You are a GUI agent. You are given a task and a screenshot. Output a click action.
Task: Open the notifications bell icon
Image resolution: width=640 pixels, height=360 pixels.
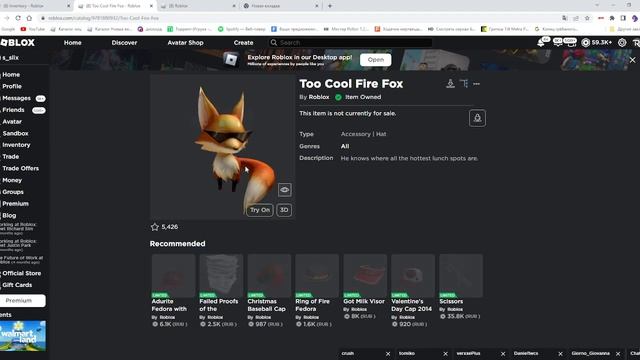tap(541, 43)
